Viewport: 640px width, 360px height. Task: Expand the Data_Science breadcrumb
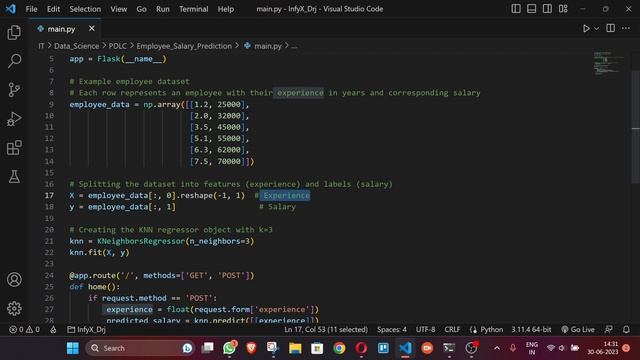tap(77, 46)
